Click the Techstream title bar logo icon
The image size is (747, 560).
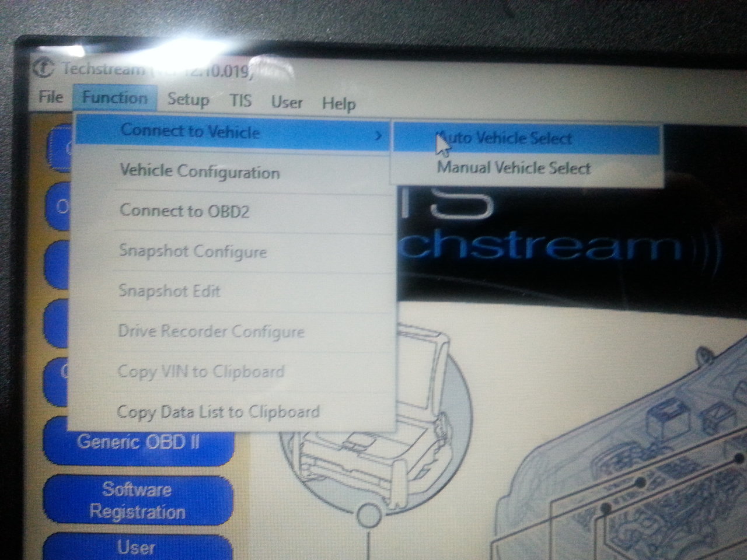tap(44, 68)
